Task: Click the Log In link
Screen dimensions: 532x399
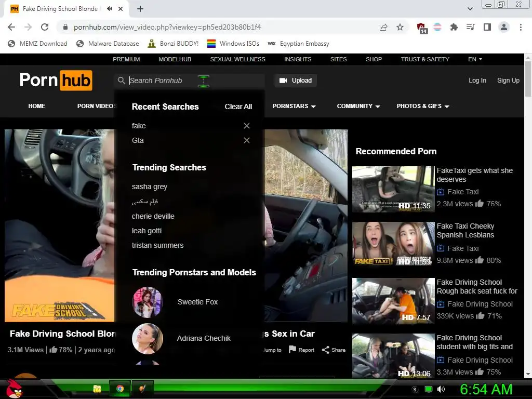Action: point(477,81)
